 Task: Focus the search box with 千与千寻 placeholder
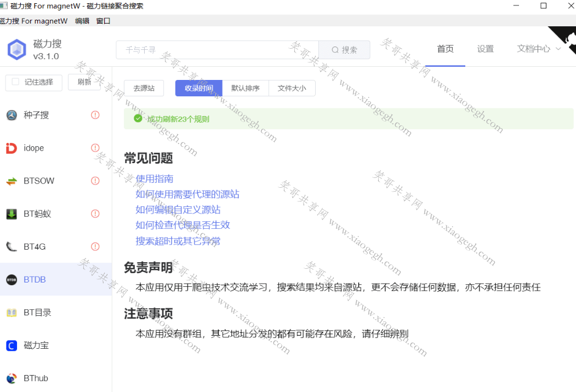(218, 50)
